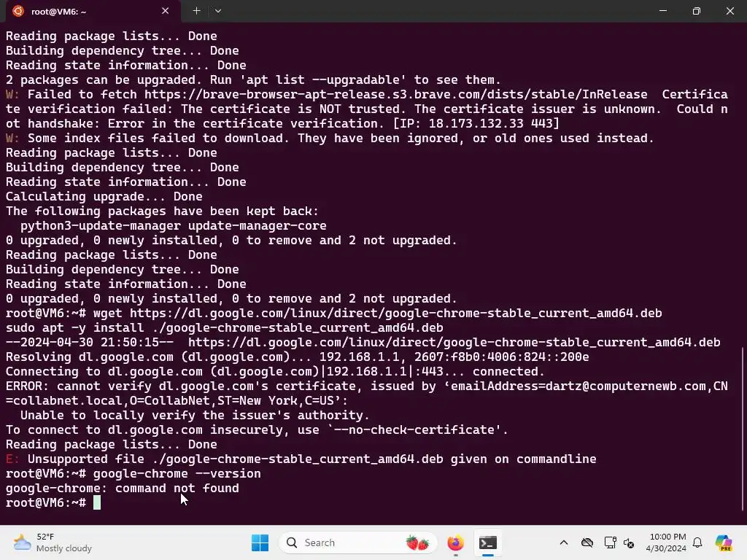The image size is (747, 560).
Task: Open a new terminal tab
Action: [196, 11]
